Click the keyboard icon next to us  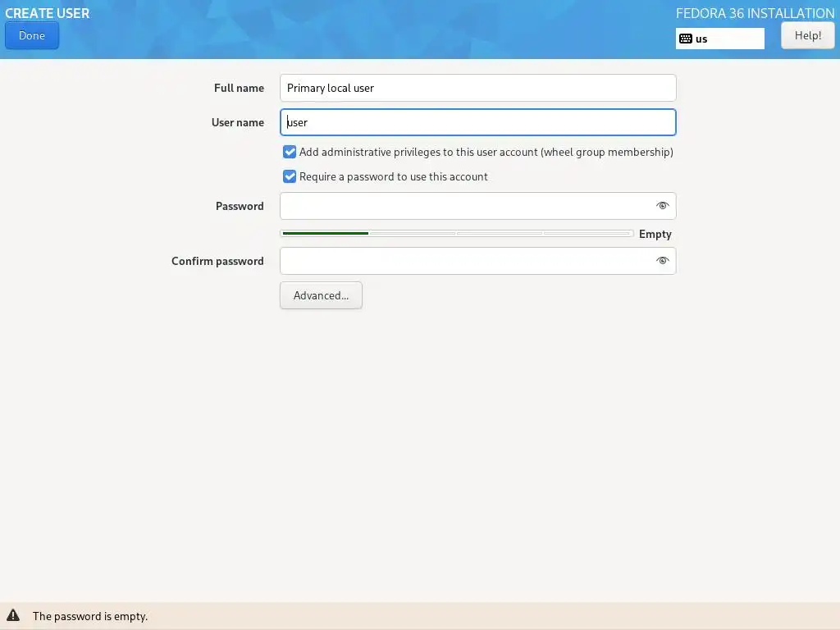(x=685, y=39)
